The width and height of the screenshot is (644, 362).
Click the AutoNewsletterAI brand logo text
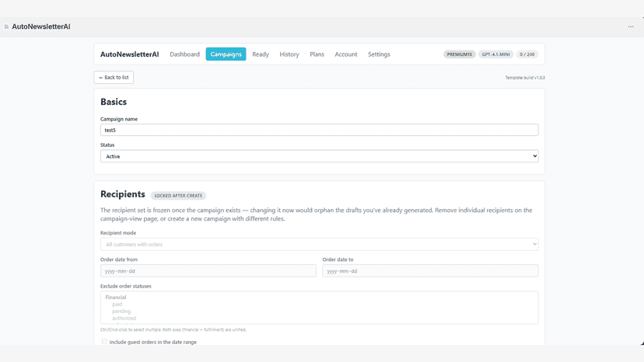pyautogui.click(x=129, y=54)
